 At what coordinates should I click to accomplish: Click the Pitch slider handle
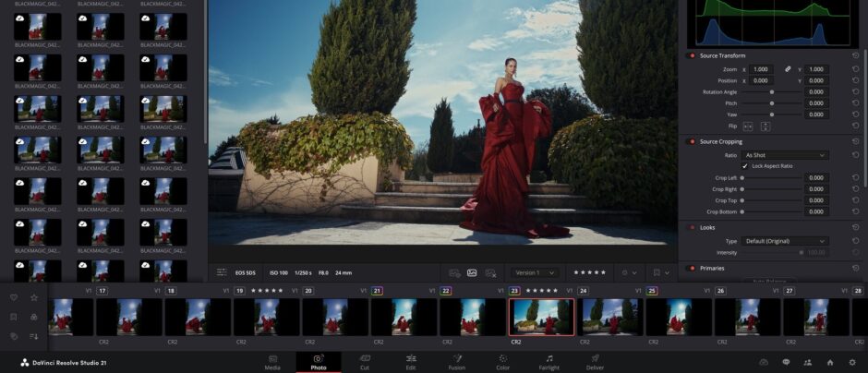click(772, 103)
